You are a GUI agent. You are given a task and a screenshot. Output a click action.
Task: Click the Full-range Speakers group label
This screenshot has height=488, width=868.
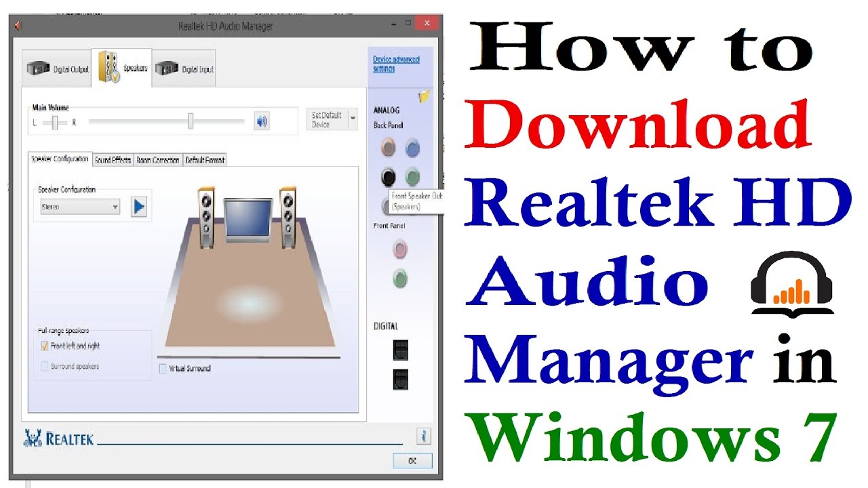63,331
